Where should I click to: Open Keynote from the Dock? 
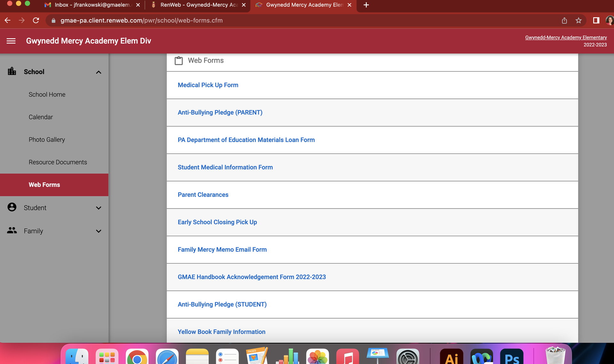378,356
